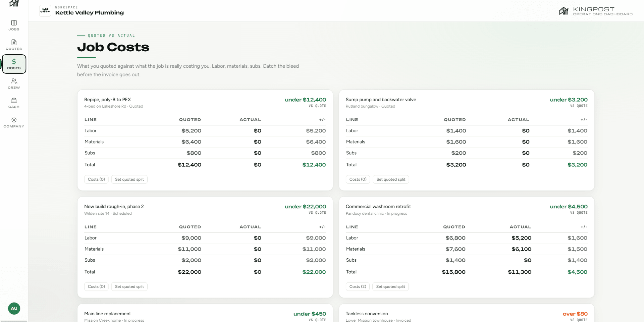
Task: Click the $5,200 quoted Labor in Repipe card
Action: [192, 131]
